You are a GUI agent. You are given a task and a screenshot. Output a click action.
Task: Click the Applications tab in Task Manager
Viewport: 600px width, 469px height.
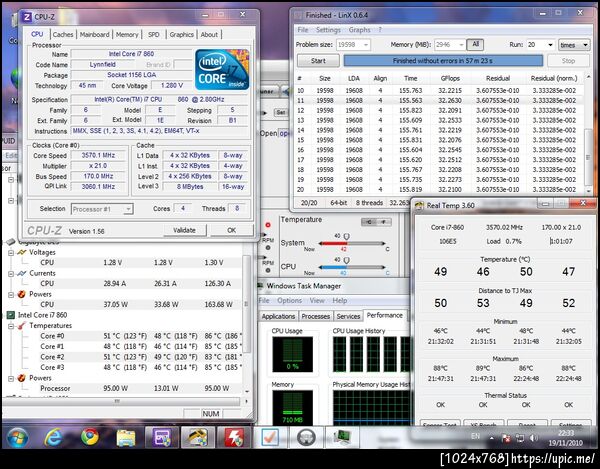pos(278,316)
